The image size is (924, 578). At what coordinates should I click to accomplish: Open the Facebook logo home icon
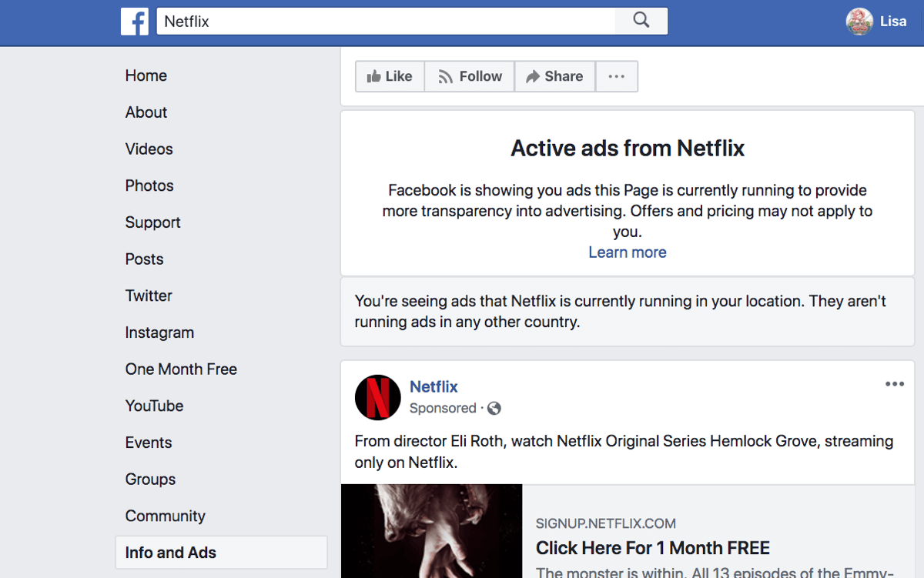(135, 22)
